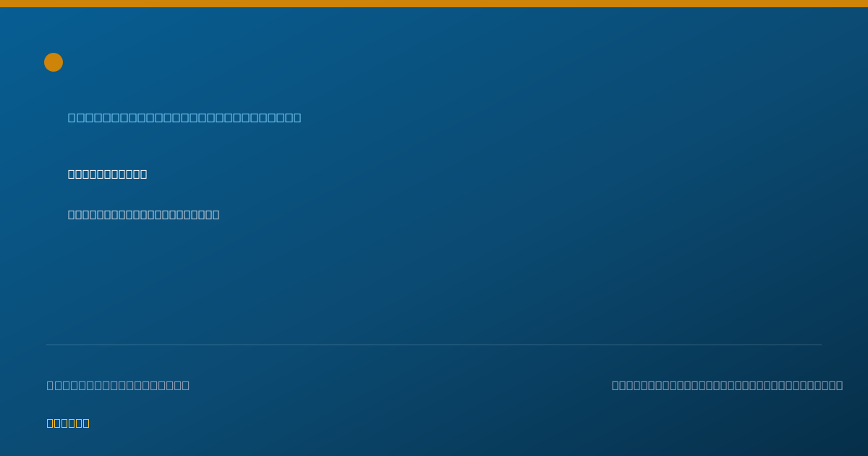The height and width of the screenshot is (456, 868).
Task: Click the last character of bold white heading
Action: (x=143, y=174)
